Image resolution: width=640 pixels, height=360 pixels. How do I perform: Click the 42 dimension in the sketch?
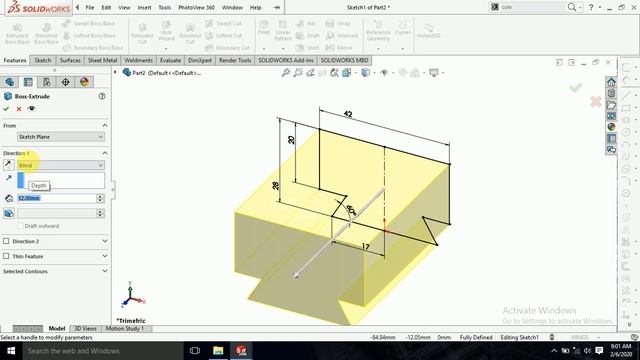coord(348,114)
